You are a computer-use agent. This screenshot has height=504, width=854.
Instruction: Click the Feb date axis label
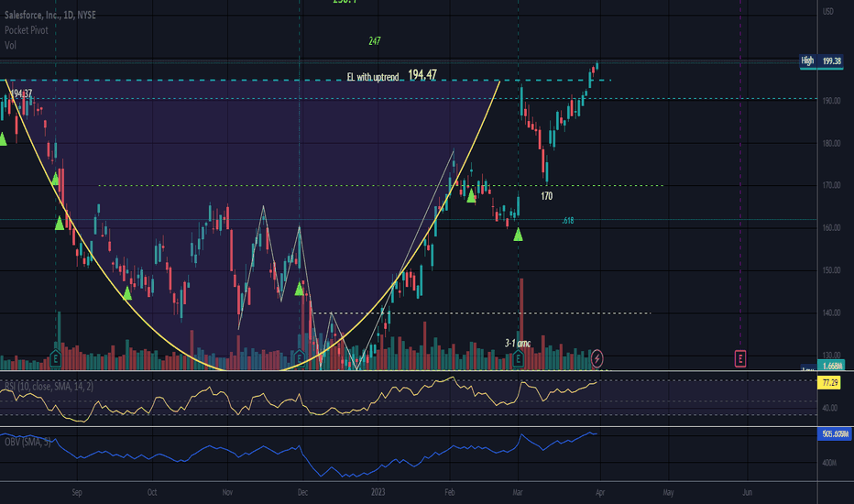[x=449, y=492]
